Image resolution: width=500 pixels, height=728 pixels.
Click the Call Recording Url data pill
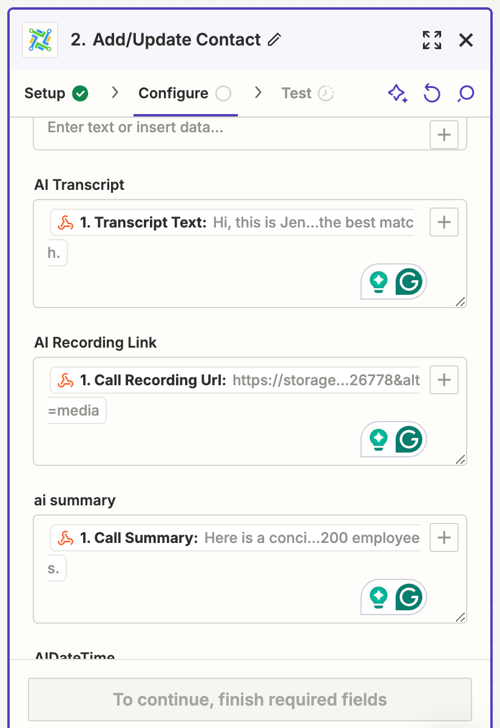pos(235,380)
